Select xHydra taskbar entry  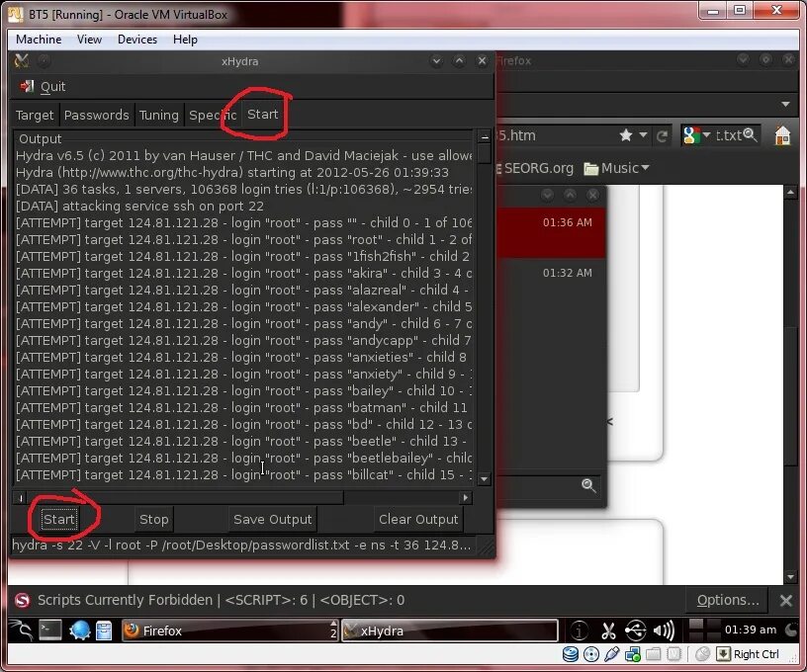point(450,630)
